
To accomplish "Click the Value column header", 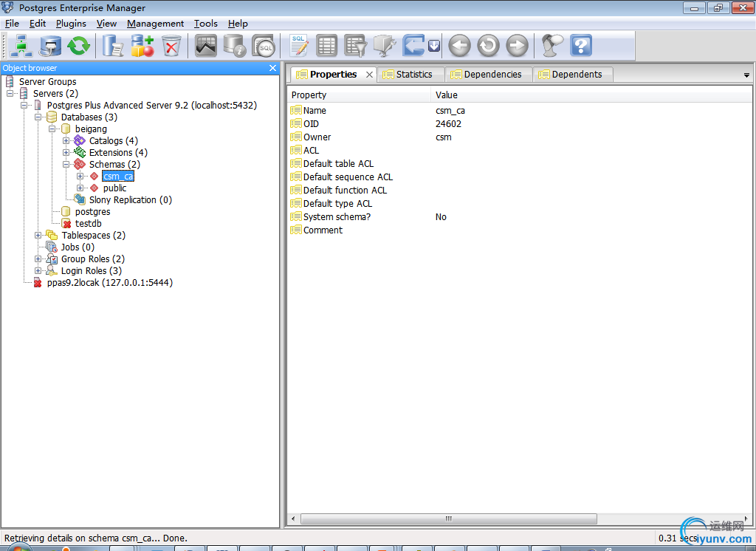I will 591,95.
